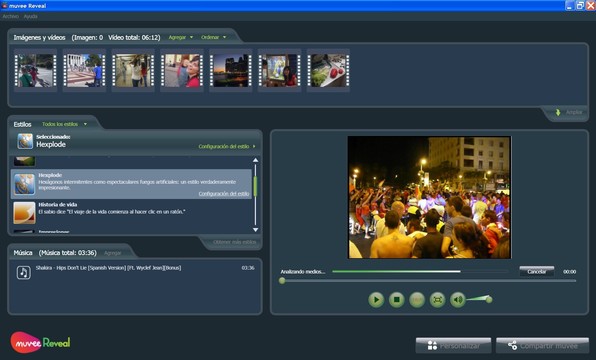Screen dimensions: 596x360
Task: Click the volume slider handle
Action: click(489, 300)
